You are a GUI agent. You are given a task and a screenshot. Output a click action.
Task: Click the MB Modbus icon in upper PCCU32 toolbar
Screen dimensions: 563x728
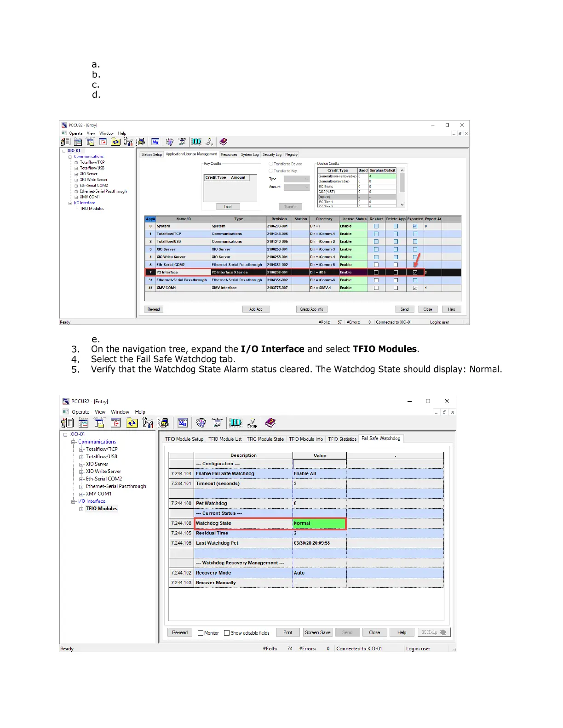pos(155,142)
